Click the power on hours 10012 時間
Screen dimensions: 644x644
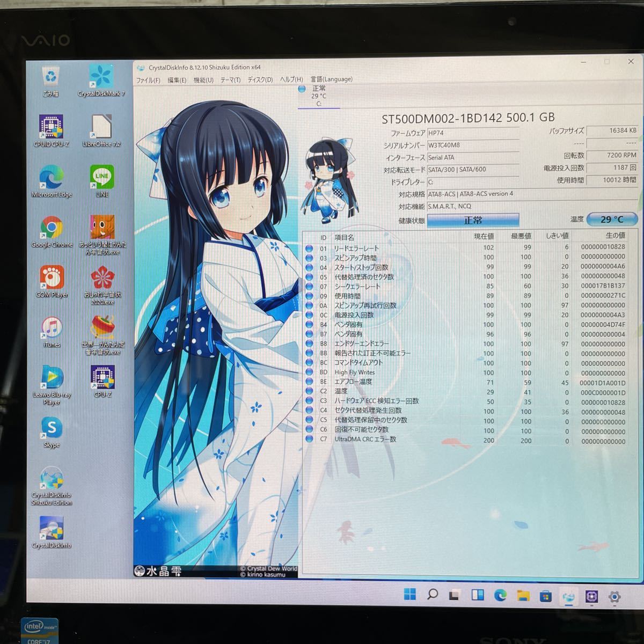pos(612,180)
